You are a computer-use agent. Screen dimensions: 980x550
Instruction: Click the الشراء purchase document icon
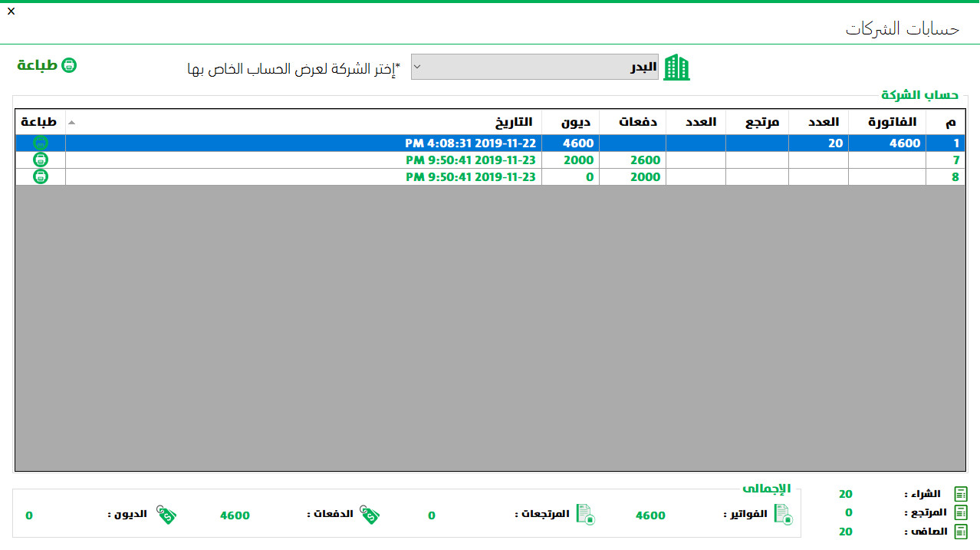coord(961,494)
